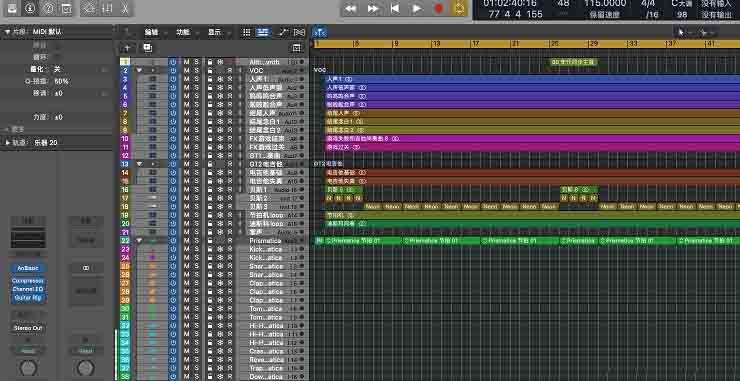The width and height of the screenshot is (740, 381).
Task: Open the Guitar Rig plug-in slot
Action: [29, 297]
